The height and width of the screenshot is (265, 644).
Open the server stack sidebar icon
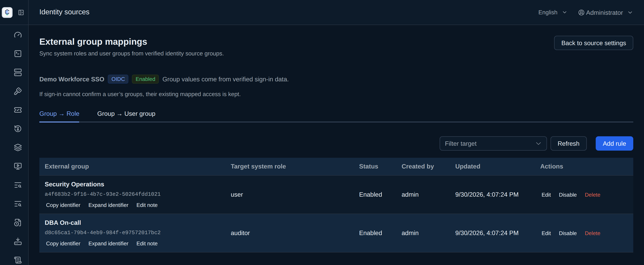coord(18,72)
